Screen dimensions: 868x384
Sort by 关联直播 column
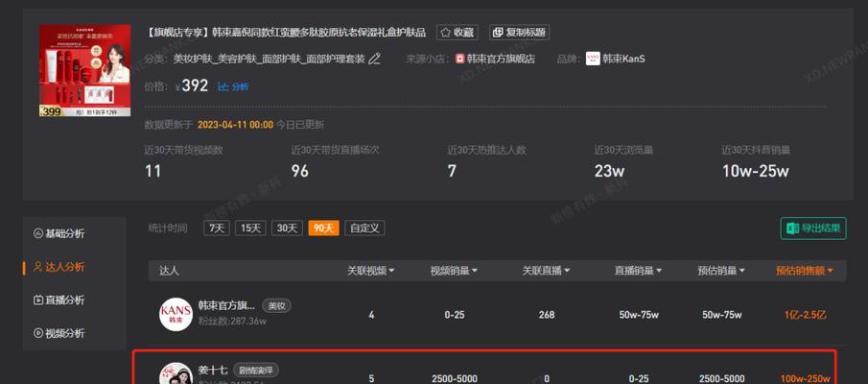point(547,271)
